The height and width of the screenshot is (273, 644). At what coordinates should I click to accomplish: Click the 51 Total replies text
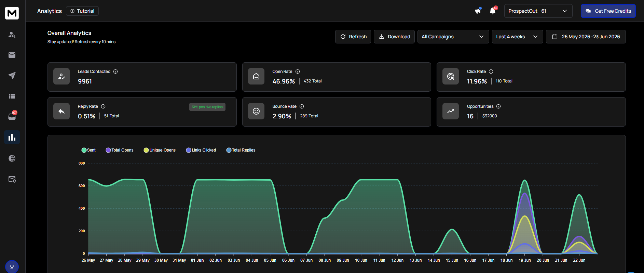click(111, 116)
